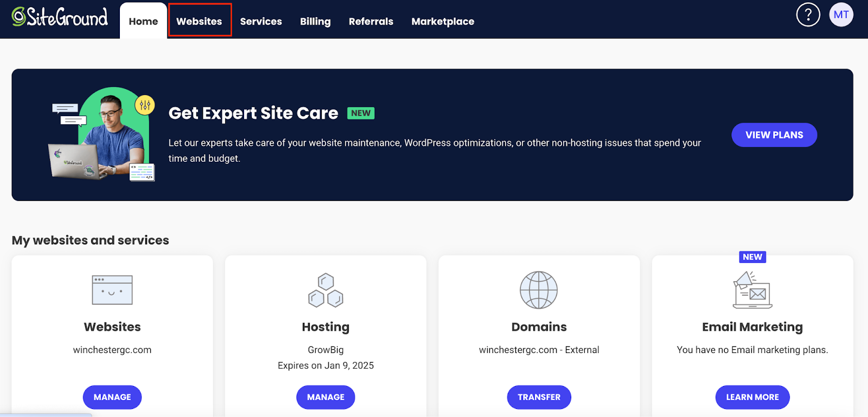Viewport: 868px width, 417px height.
Task: Click the My websites and services heading
Action: tap(90, 241)
